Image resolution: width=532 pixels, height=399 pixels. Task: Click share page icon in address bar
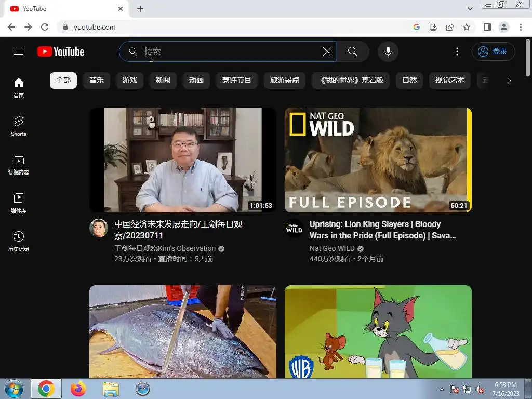[450, 27]
